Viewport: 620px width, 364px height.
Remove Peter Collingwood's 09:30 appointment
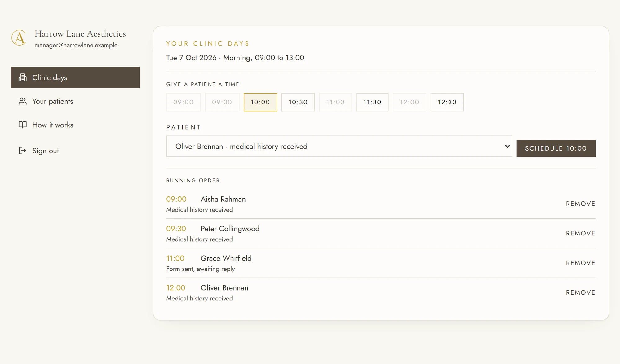point(581,233)
